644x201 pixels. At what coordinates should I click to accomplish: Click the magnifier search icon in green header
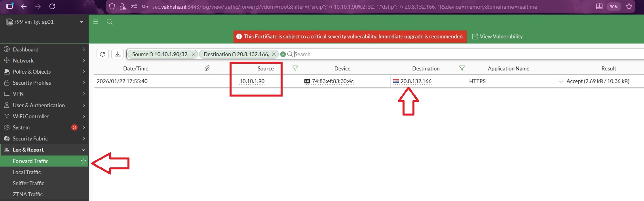click(110, 22)
